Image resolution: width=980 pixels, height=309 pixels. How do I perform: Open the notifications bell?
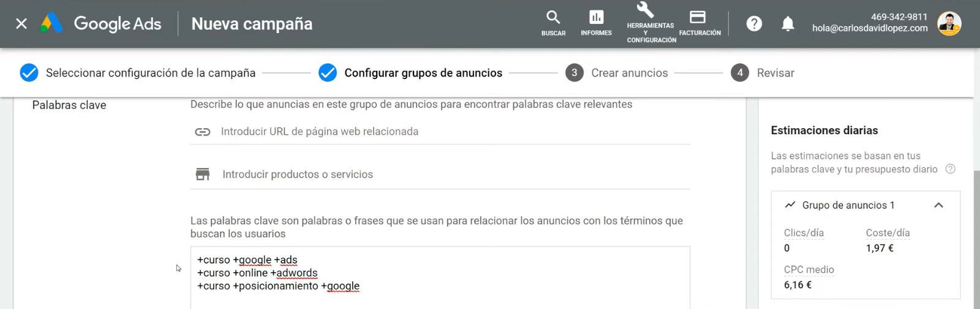(x=788, y=24)
